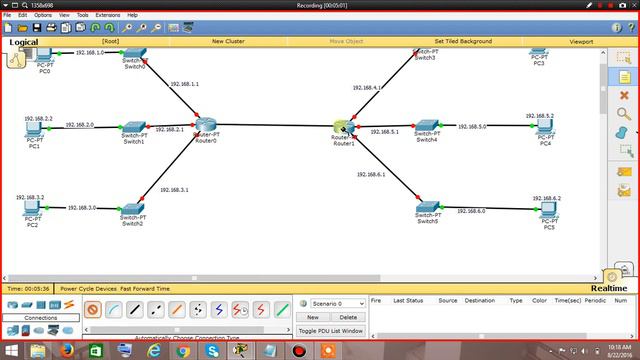The height and width of the screenshot is (360, 640).
Task: Print using the printer toolbar icon
Action: click(x=51, y=28)
